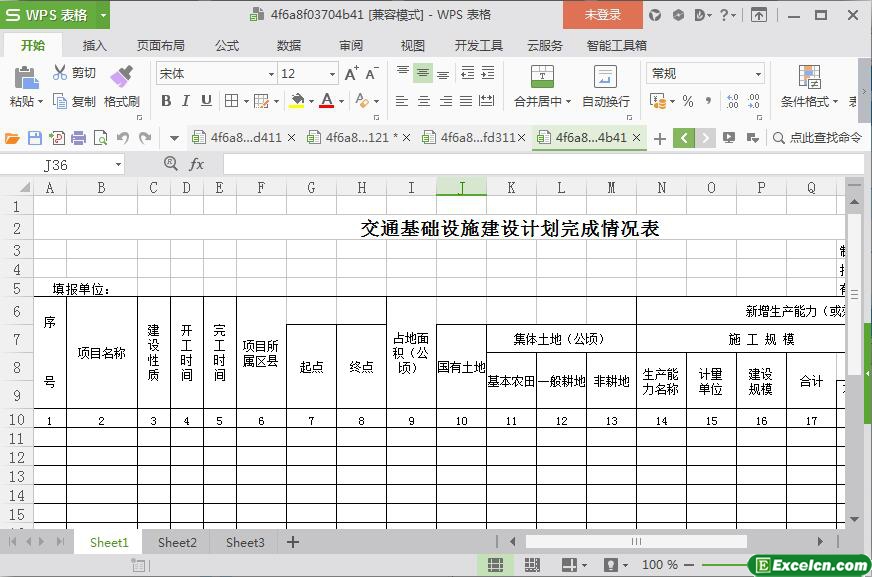
Task: Select the Sheet2 worksheet tab
Action: tap(177, 542)
